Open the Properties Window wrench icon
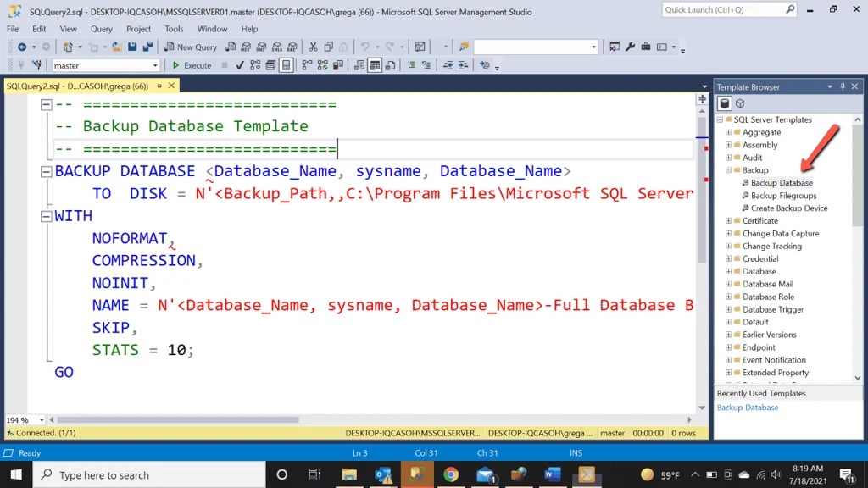The height and width of the screenshot is (488, 868). pos(630,47)
